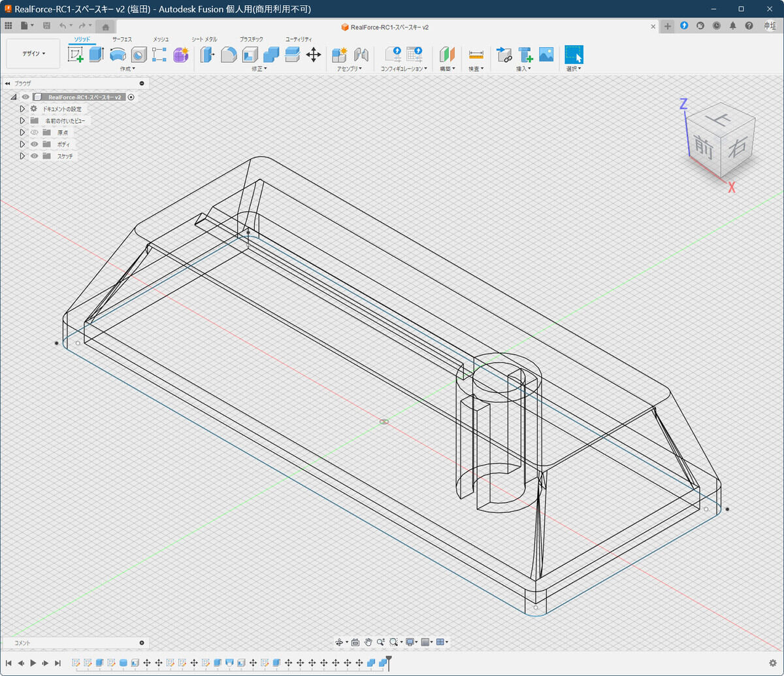784x676 pixels.
Task: Click the Insert Canvas image icon
Action: point(546,55)
